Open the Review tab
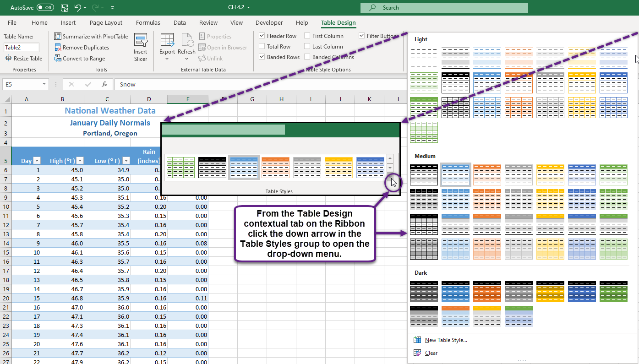Screen dimensions: 639x364 tap(208, 23)
